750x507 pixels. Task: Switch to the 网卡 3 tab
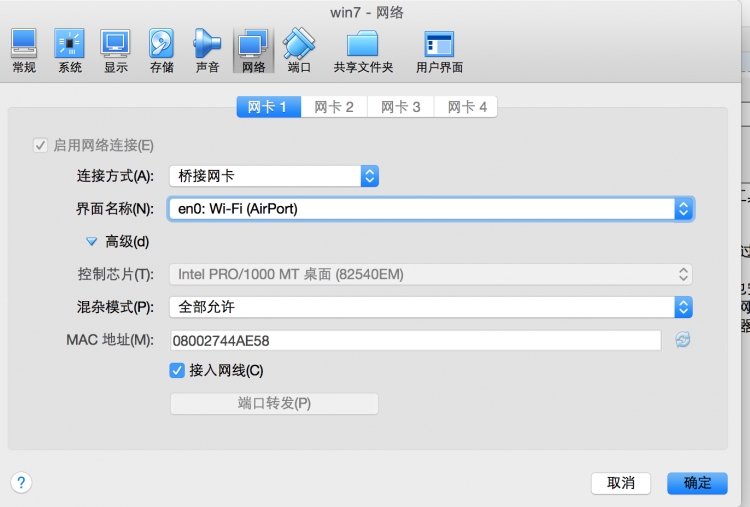(400, 107)
